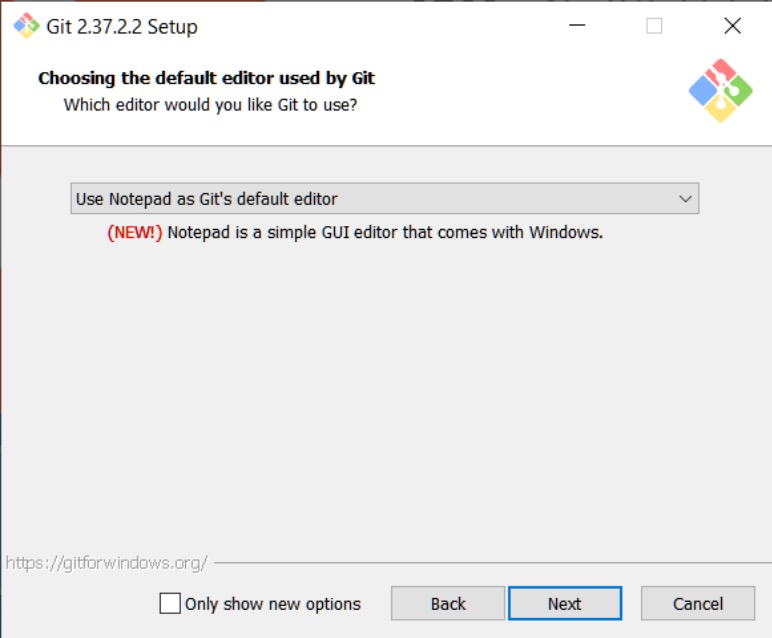The image size is (772, 638).
Task: Click the Only show new options label
Action: tap(273, 604)
